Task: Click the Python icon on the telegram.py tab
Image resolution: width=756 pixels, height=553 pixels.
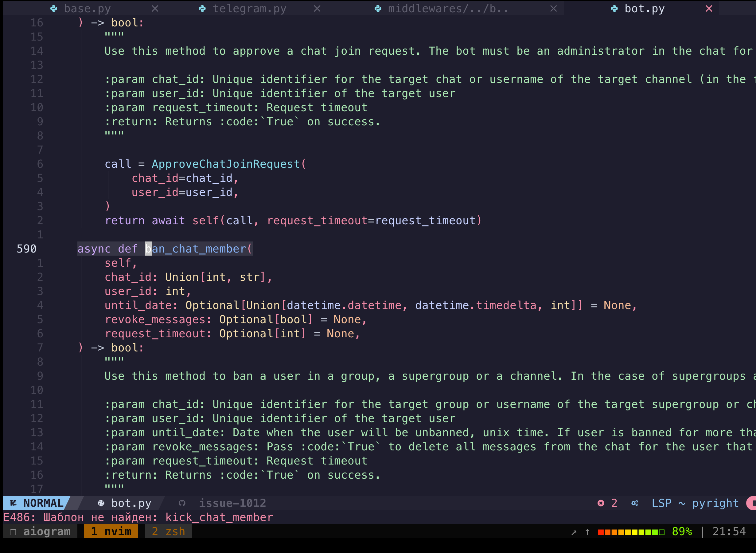Action: (202, 8)
